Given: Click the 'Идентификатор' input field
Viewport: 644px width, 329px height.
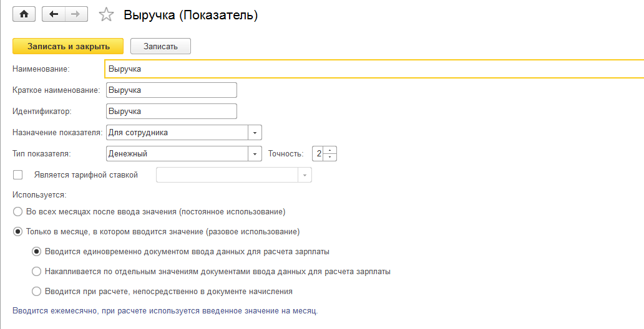Looking at the screenshot, I should click(172, 111).
